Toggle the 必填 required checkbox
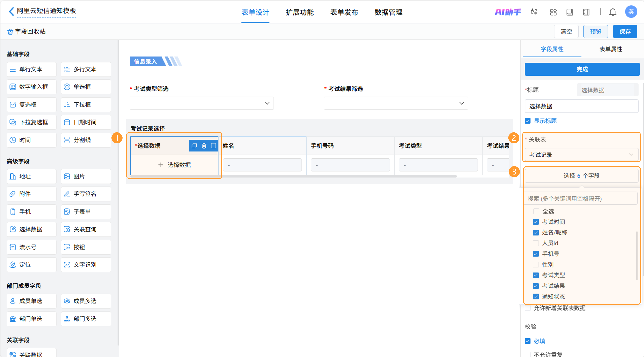This screenshot has height=357, width=644. [527, 341]
